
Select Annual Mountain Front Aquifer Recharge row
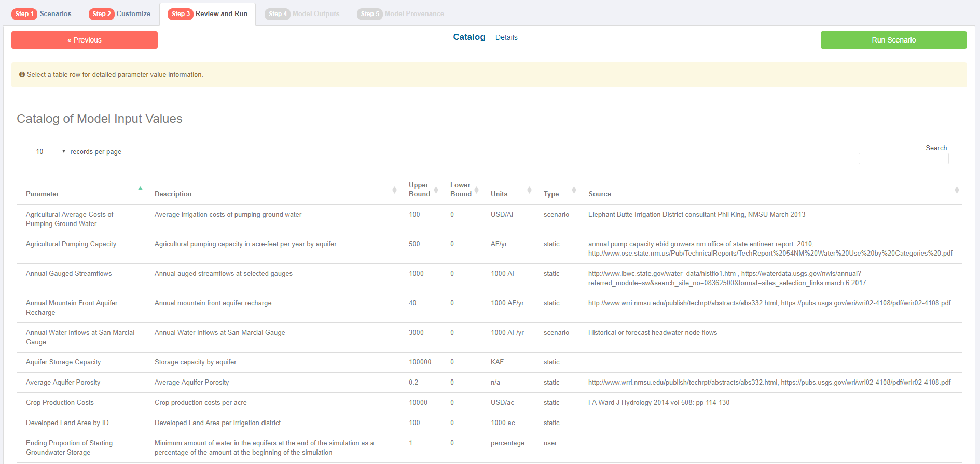pyautogui.click(x=489, y=308)
